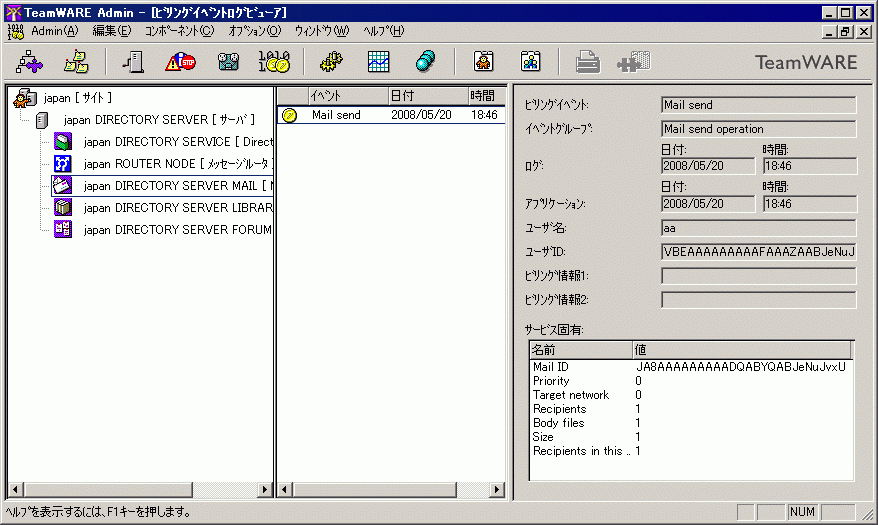This screenshot has height=525, width=878.
Task: Select japan DIRECTORY SERVER [サーバ] node
Action: (x=159, y=120)
